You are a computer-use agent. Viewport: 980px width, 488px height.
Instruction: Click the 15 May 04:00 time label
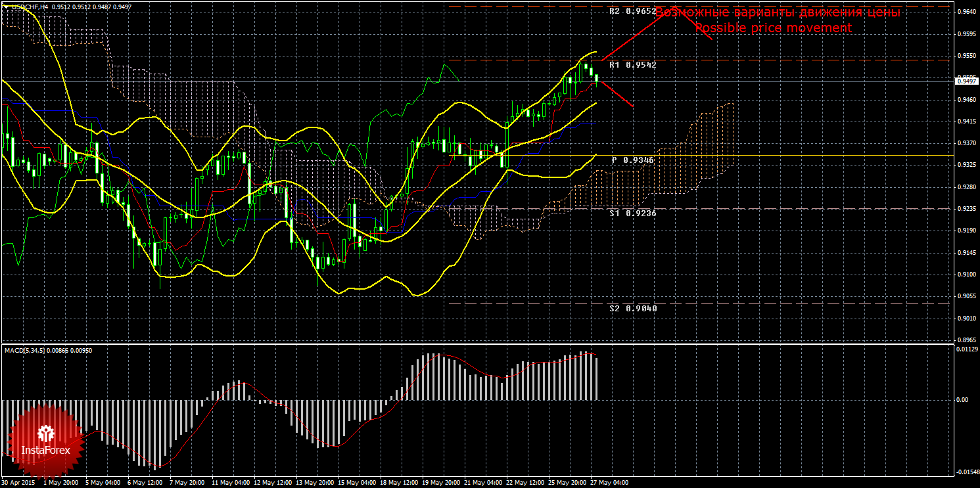click(x=357, y=483)
